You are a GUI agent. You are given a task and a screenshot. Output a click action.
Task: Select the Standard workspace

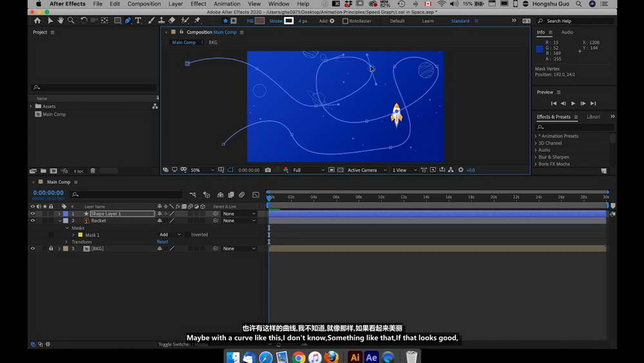click(x=460, y=21)
